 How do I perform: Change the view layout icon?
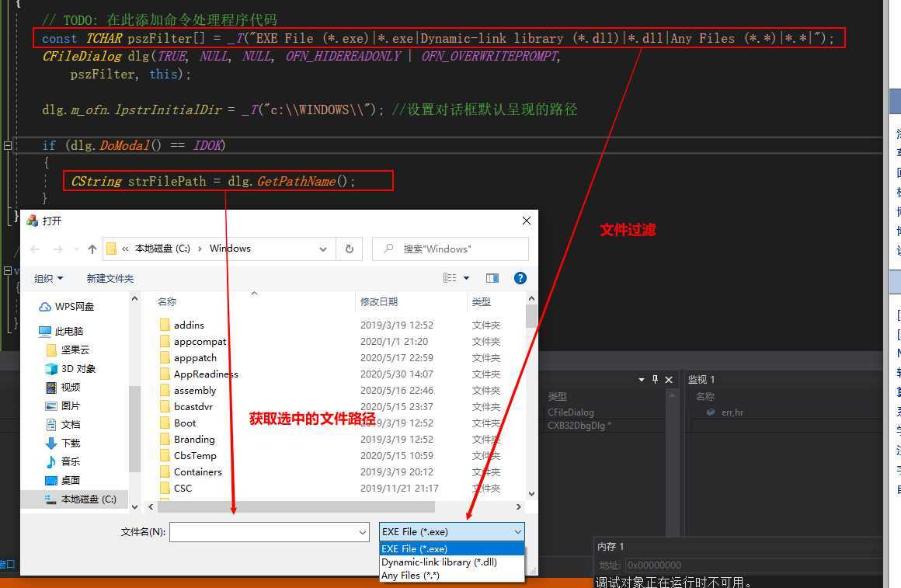450,277
